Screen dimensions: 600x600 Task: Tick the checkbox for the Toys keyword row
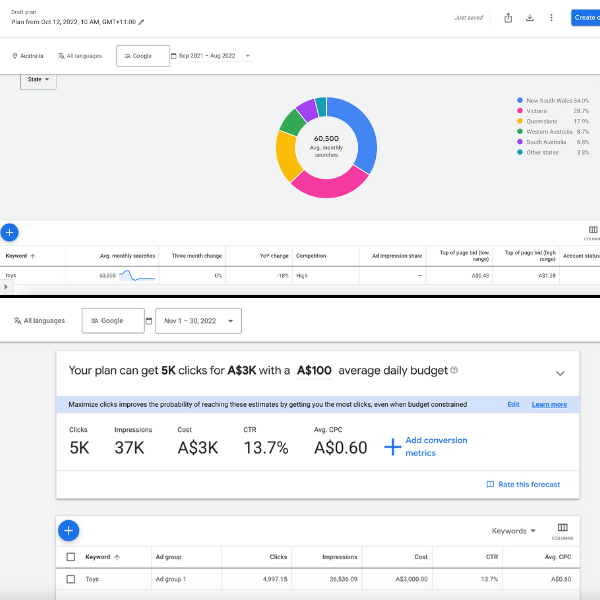coord(70,579)
